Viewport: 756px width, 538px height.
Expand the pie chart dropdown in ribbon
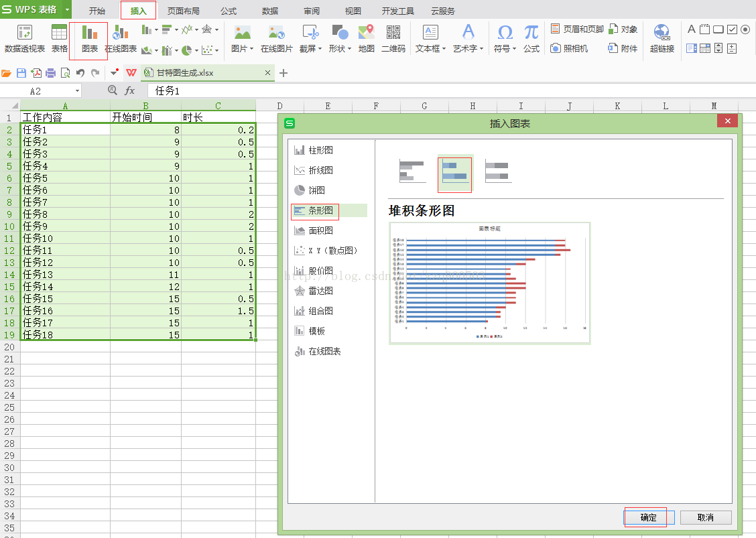[197, 50]
